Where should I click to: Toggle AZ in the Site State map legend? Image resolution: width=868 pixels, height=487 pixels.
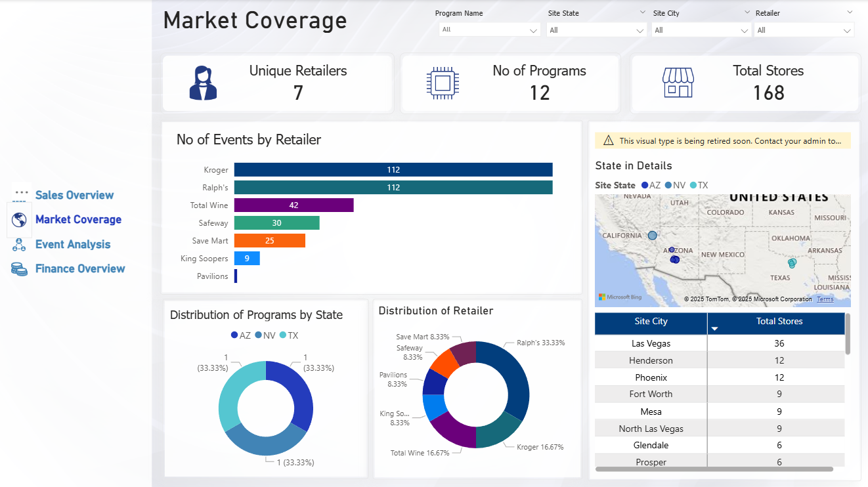[x=649, y=185]
